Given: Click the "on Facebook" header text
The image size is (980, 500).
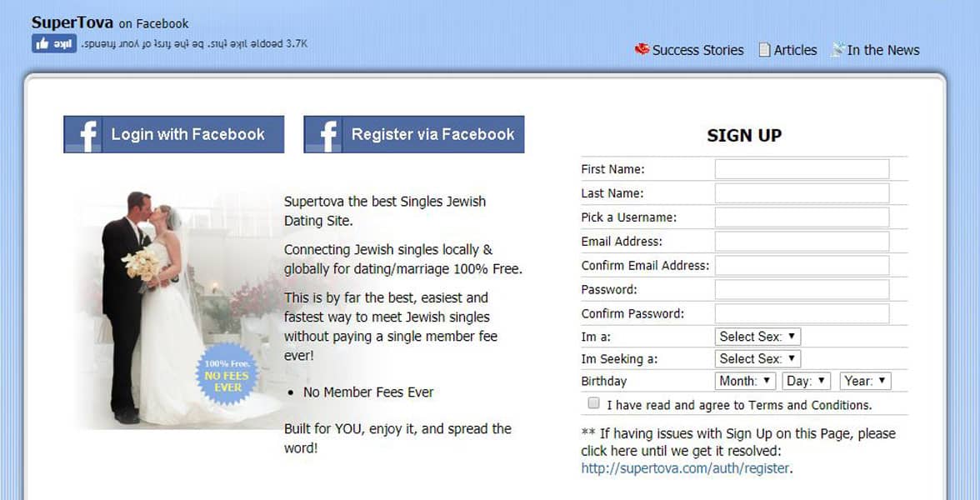Looking at the screenshot, I should (153, 24).
